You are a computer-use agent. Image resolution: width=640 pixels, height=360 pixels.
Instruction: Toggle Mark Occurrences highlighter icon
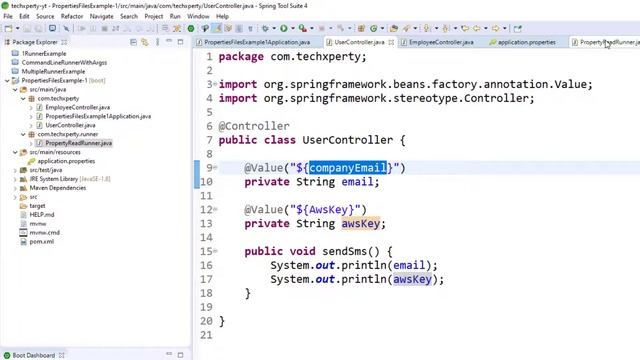[218, 29]
